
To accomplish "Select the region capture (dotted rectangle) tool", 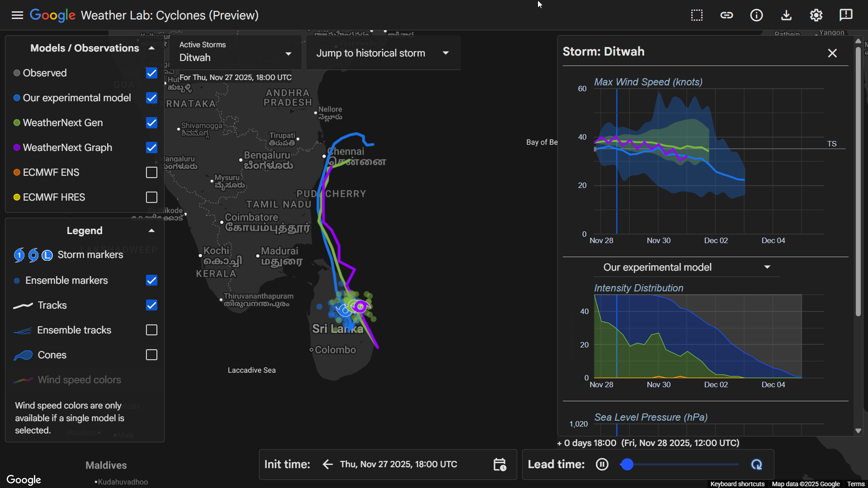I will coord(697,15).
